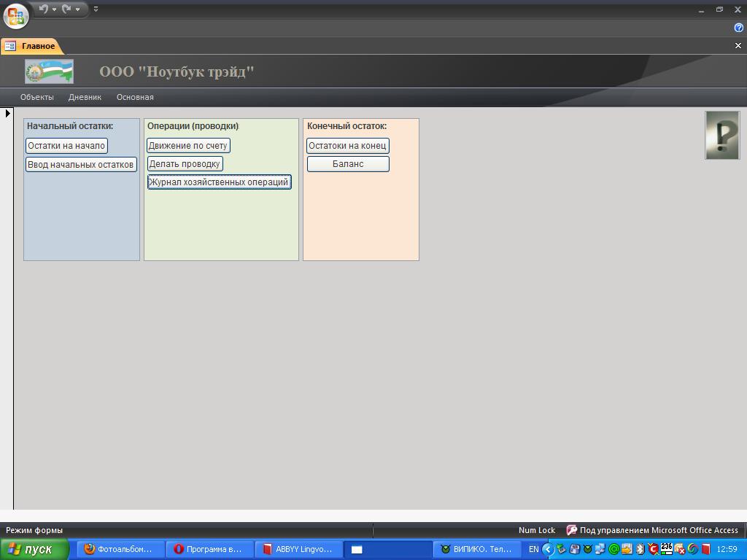Click the Bluetooth icon in system tray
The height and width of the screenshot is (560, 747).
[x=640, y=549]
